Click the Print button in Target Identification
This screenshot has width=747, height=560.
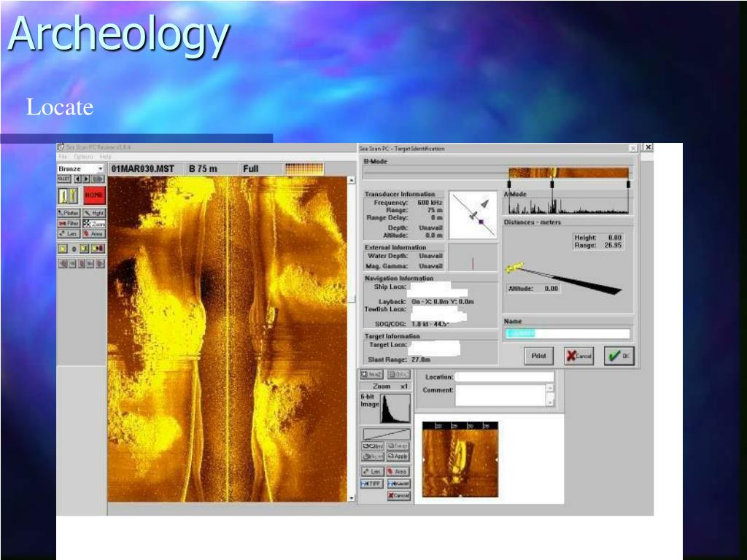click(x=539, y=356)
